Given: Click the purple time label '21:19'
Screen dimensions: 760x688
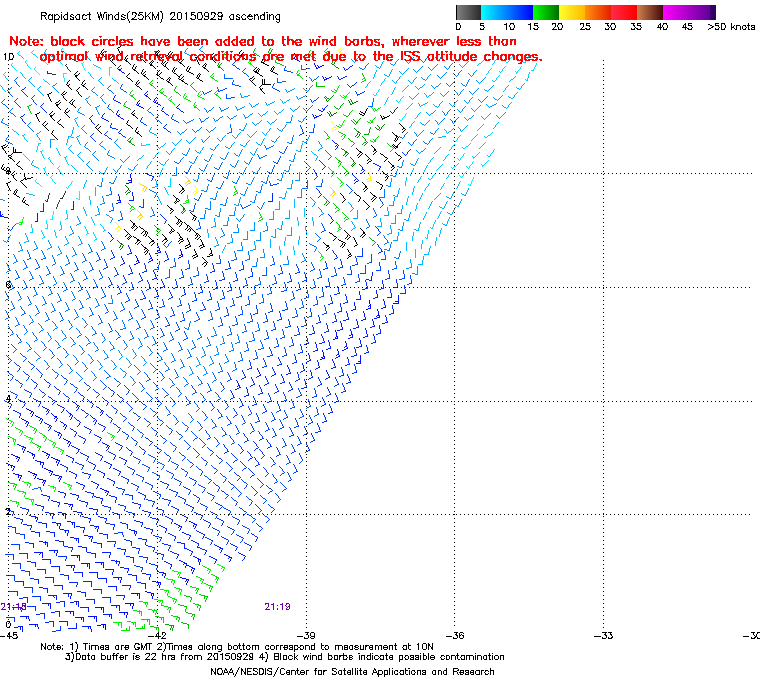Looking at the screenshot, I should coord(277,607).
